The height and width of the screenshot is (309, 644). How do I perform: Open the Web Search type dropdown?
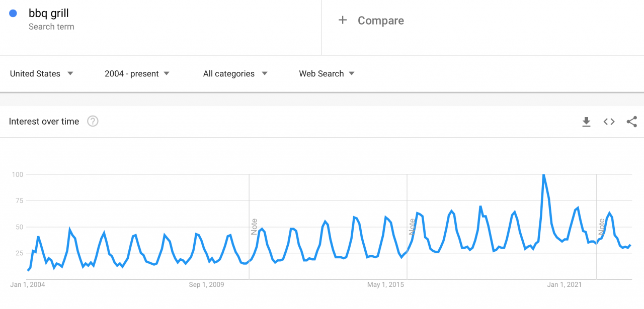(x=326, y=73)
